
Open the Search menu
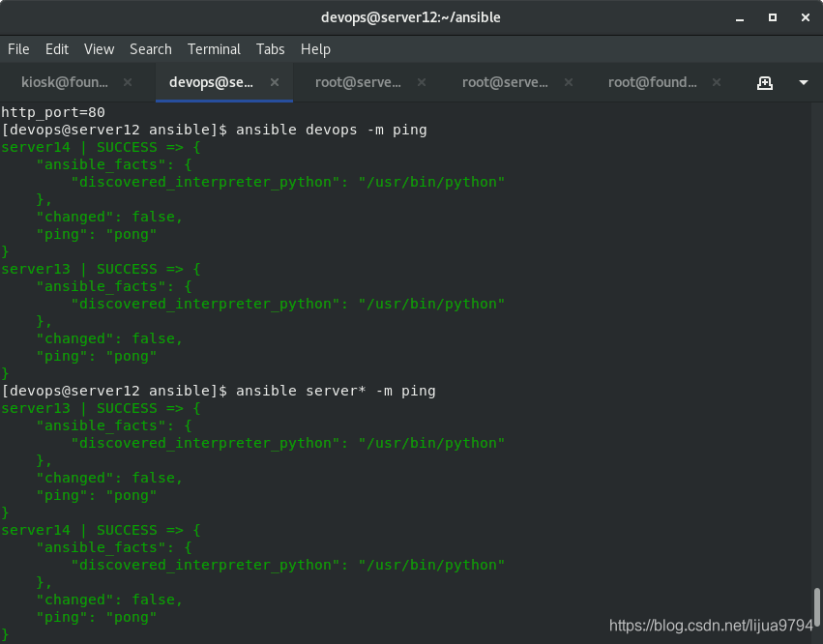tap(151, 49)
